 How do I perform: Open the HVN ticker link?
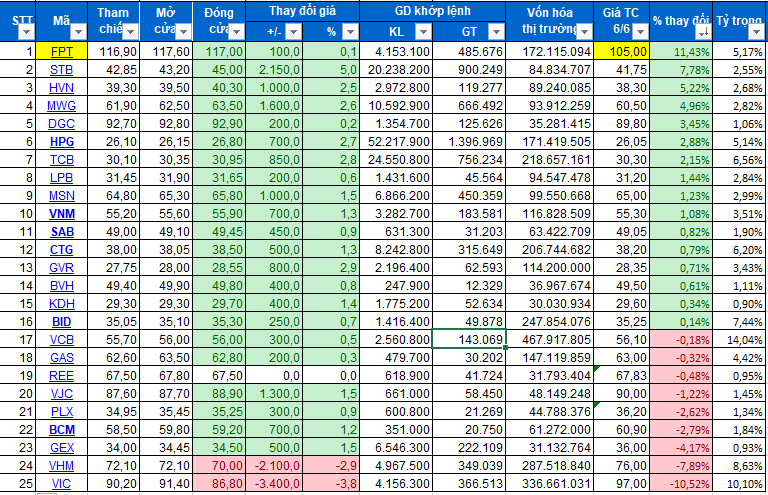coord(62,88)
